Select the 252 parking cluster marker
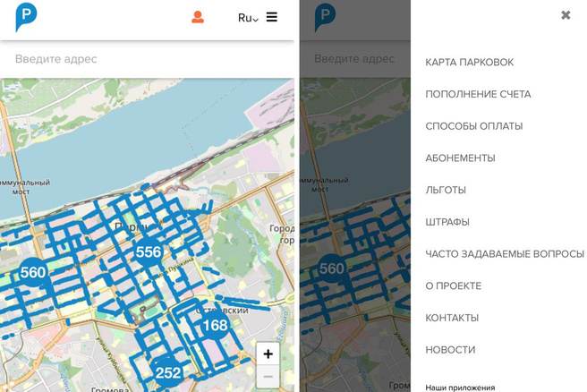This screenshot has width=587, height=392. click(x=167, y=372)
